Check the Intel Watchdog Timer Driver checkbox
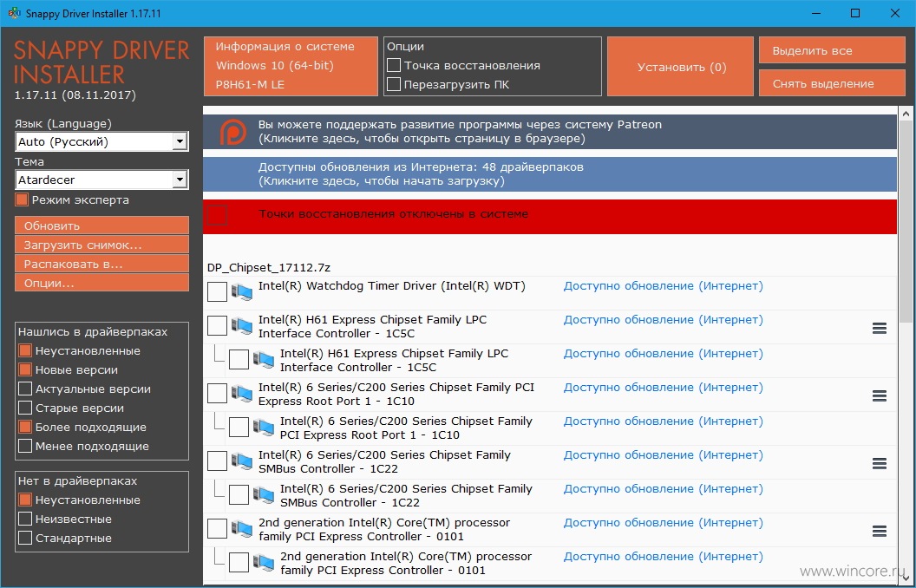Image resolution: width=916 pixels, height=588 pixels. pos(218,291)
